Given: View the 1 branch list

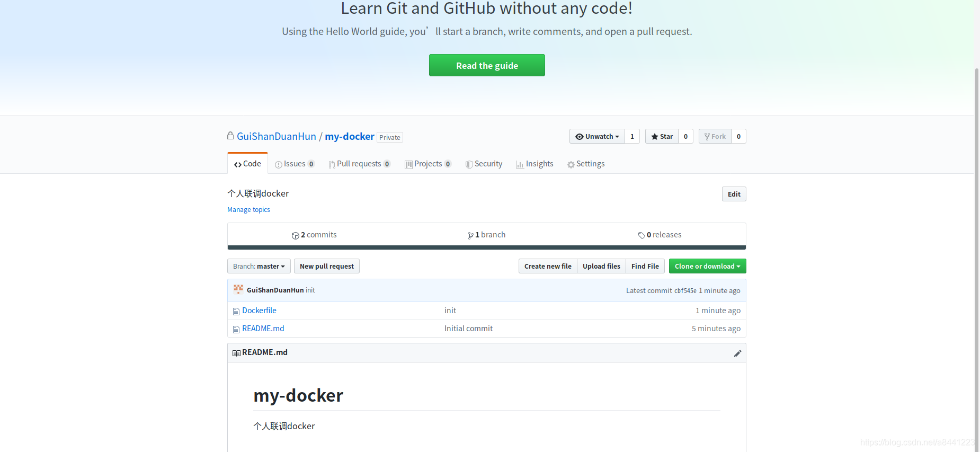Looking at the screenshot, I should pos(487,235).
